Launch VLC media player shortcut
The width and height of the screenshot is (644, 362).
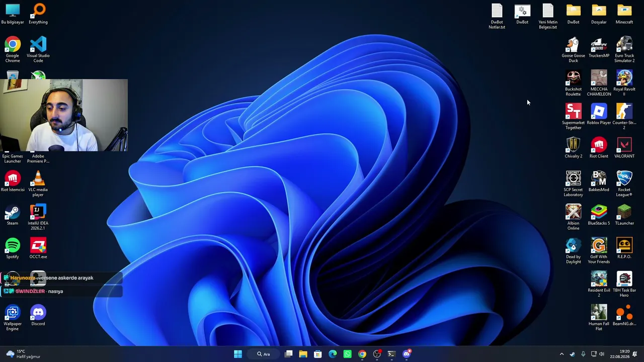38,184
